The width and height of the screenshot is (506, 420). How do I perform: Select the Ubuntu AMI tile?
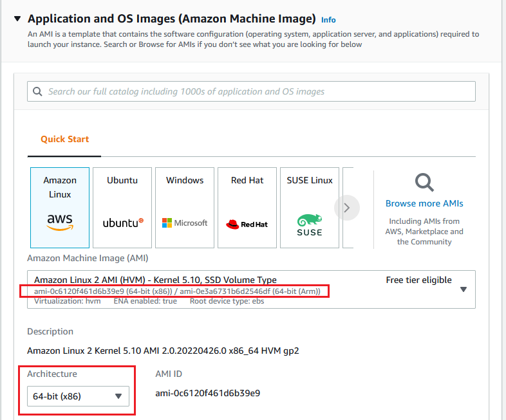[122, 208]
